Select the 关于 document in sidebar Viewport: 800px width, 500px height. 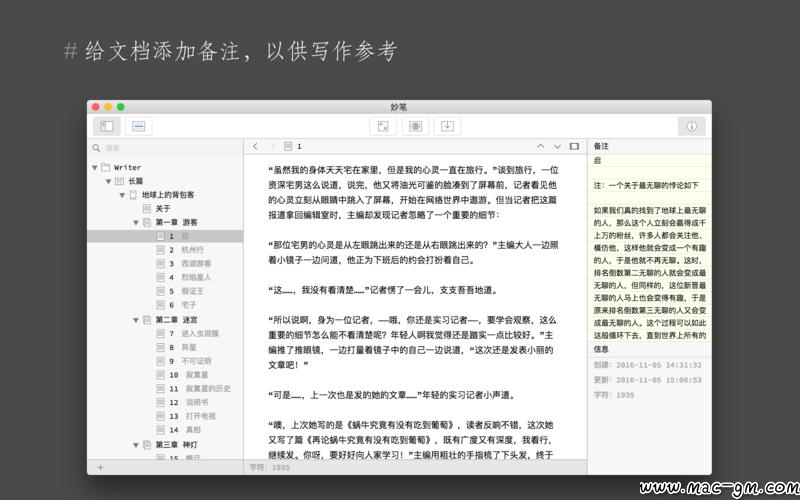162,208
